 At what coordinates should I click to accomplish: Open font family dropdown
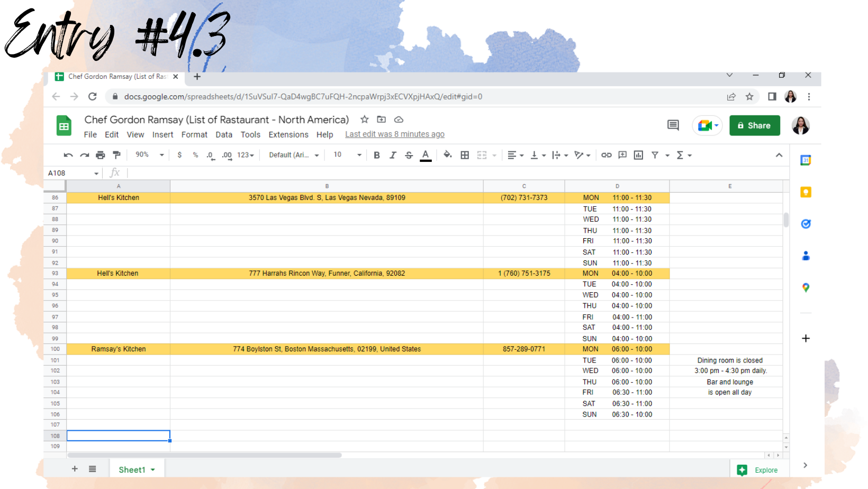click(x=294, y=155)
